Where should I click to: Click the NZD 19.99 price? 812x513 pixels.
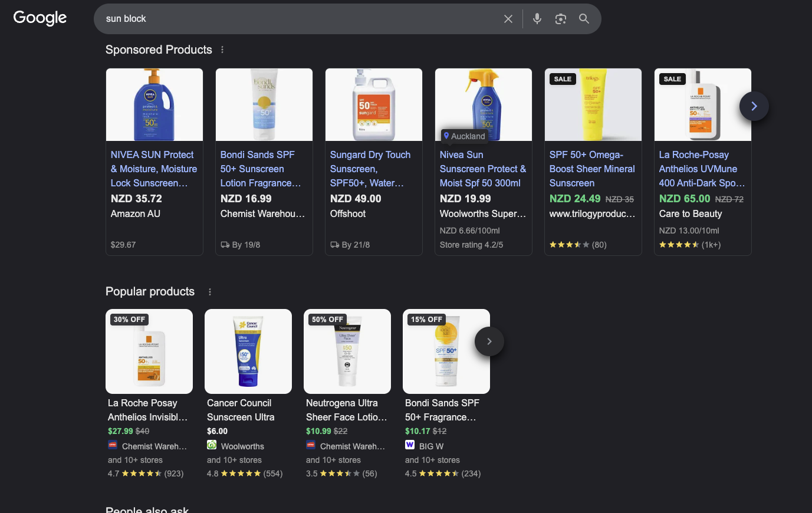465,199
